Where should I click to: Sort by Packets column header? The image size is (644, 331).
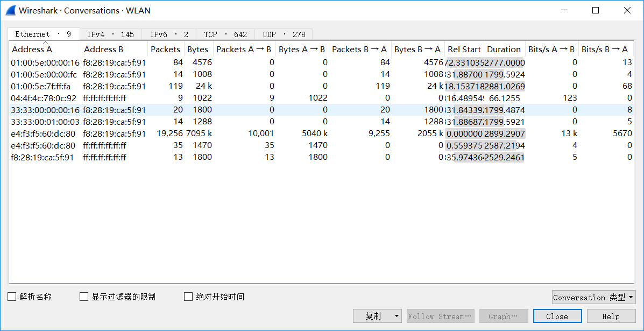(166, 50)
